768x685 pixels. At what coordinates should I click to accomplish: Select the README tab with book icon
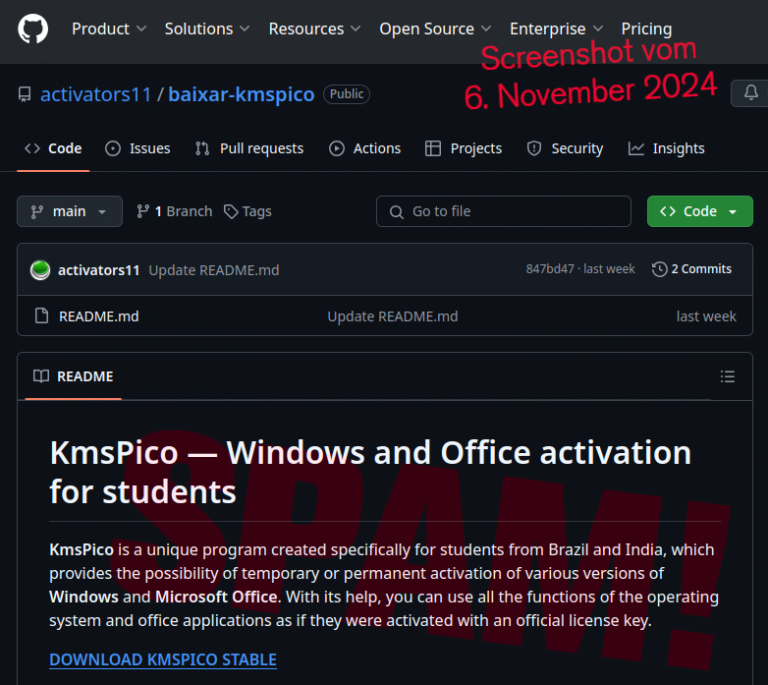pyautogui.click(x=73, y=376)
